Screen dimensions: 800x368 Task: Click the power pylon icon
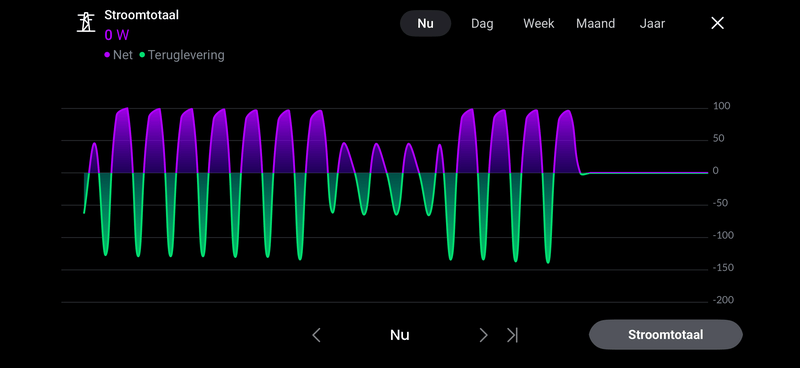pyautogui.click(x=86, y=22)
